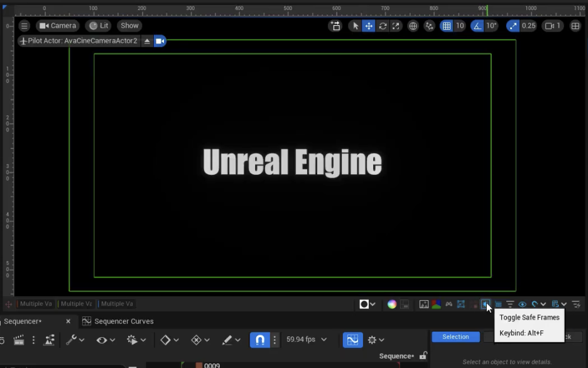Switch to the Sequencer tab
The image size is (588, 368).
pos(23,321)
